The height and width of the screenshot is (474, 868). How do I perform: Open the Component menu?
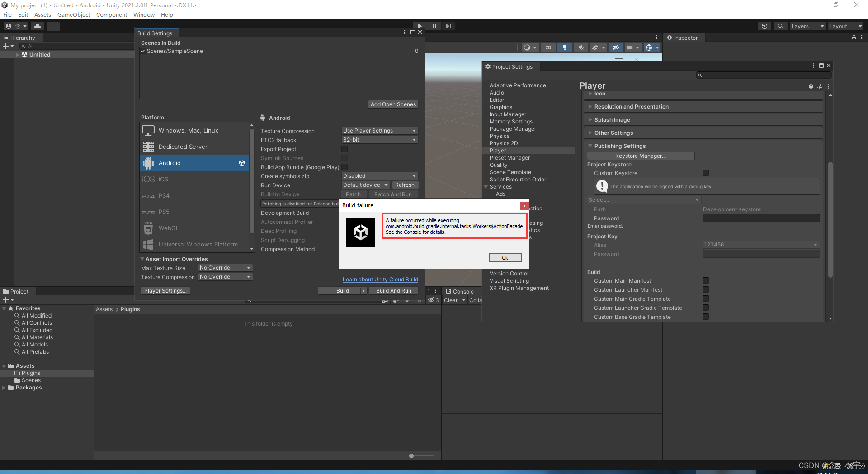[x=112, y=14]
